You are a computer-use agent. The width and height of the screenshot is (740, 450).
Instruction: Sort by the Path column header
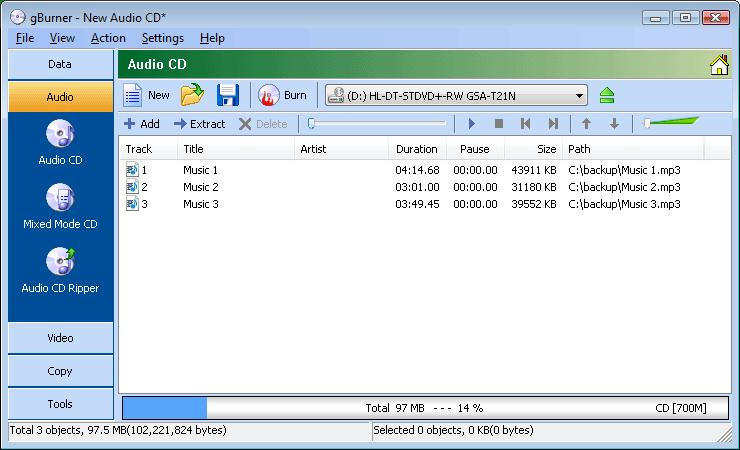coord(633,149)
